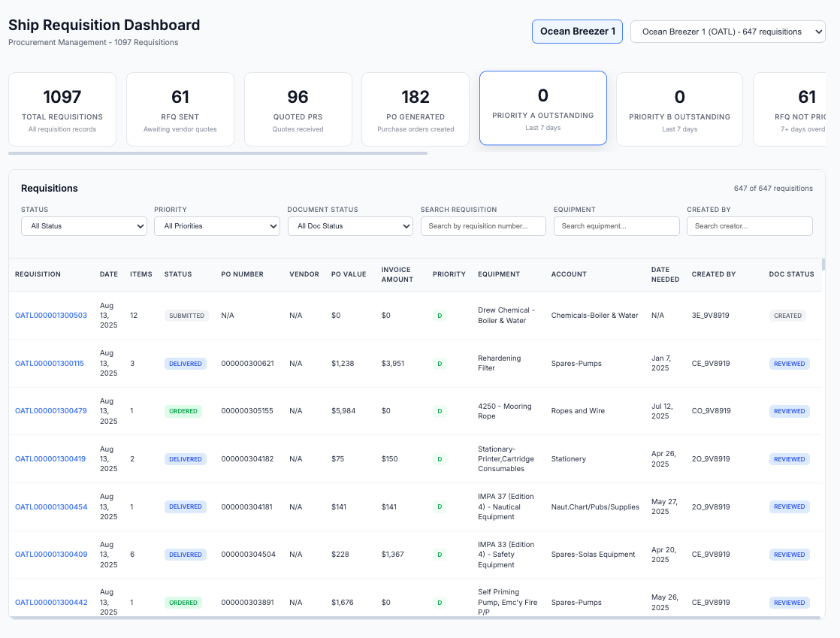Select the Ocean Breezer 1 vessel tab
This screenshot has width=840, height=638.
[x=577, y=32]
